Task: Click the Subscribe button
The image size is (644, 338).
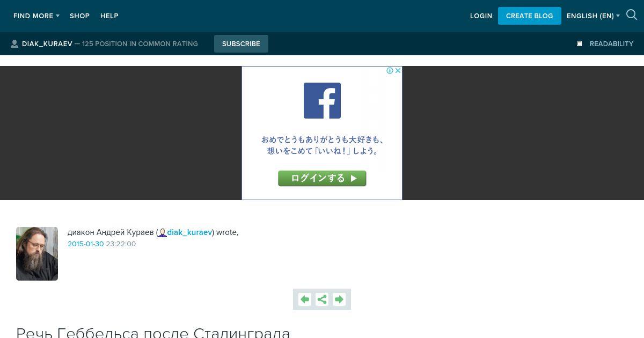Action: tap(241, 44)
